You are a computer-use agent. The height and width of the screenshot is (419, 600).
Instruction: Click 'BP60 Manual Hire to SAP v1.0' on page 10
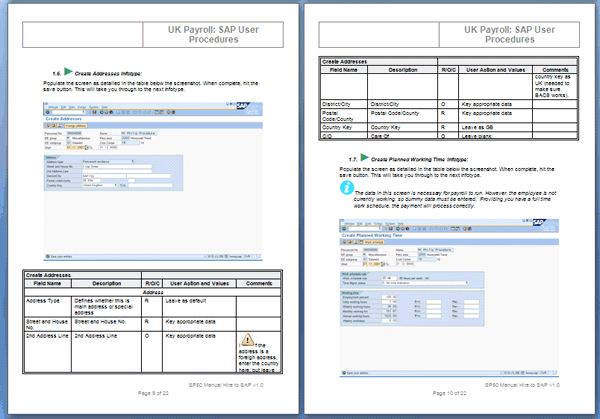pyautogui.click(x=522, y=385)
